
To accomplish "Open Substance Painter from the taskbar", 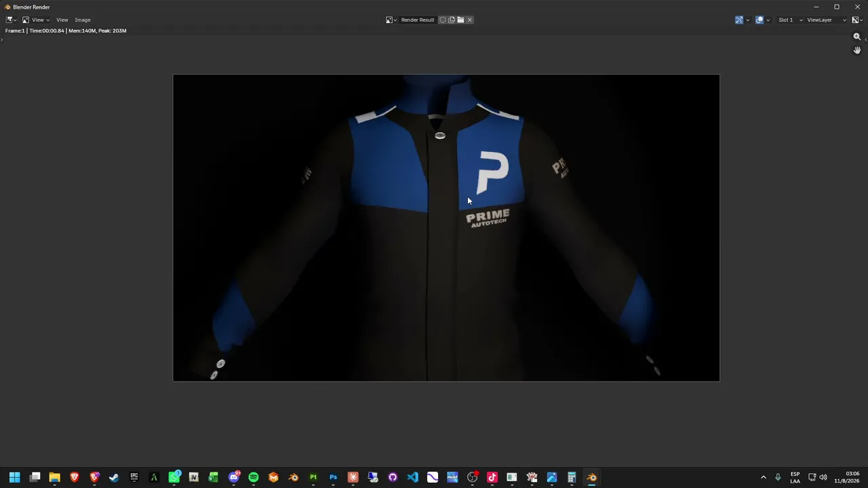I will click(x=313, y=477).
